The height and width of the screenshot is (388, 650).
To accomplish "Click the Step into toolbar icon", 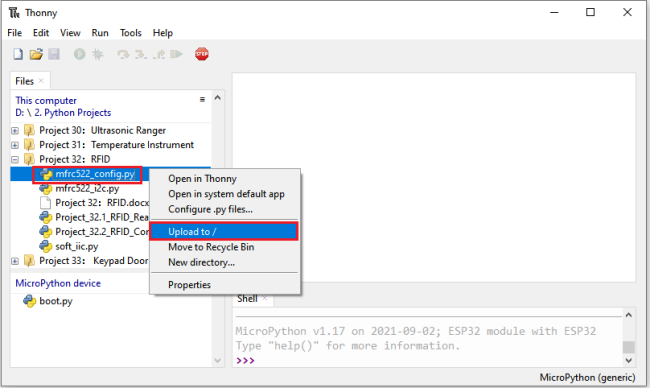I will 141,54.
